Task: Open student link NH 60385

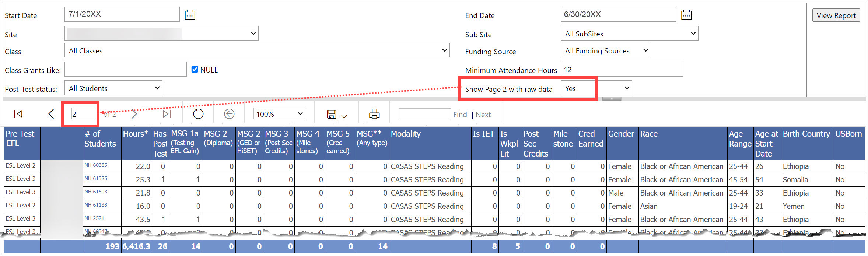Action: (x=96, y=165)
